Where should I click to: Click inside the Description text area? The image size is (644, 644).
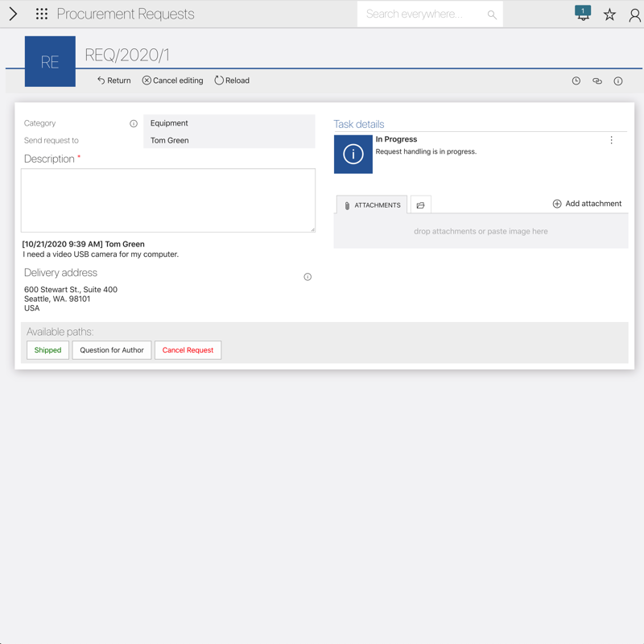pos(167,200)
